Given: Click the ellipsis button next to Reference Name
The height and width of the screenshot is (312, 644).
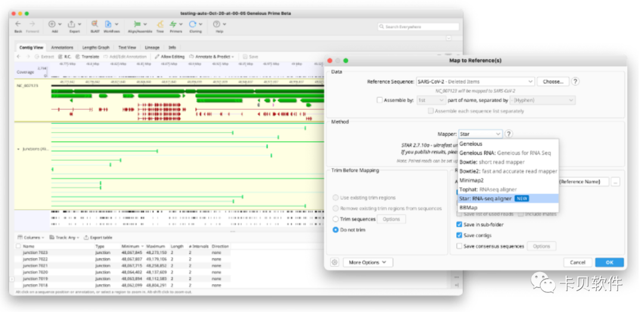Looking at the screenshot, I should point(615,182).
